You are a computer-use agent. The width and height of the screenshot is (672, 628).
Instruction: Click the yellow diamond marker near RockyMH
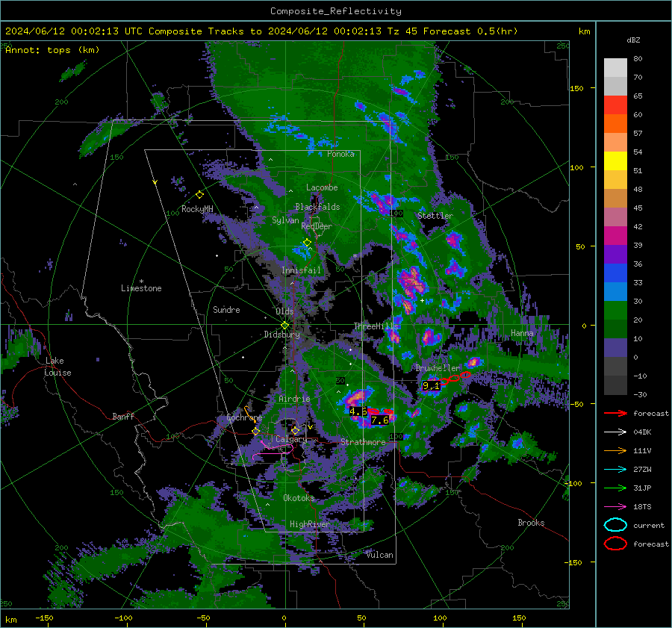pyautogui.click(x=199, y=195)
